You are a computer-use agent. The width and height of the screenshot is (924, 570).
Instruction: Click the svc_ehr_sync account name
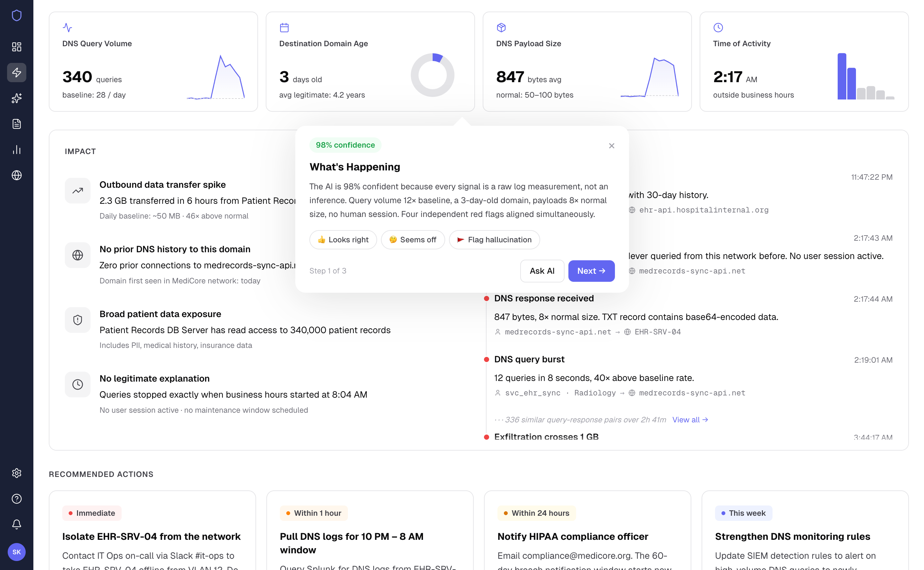point(533,393)
